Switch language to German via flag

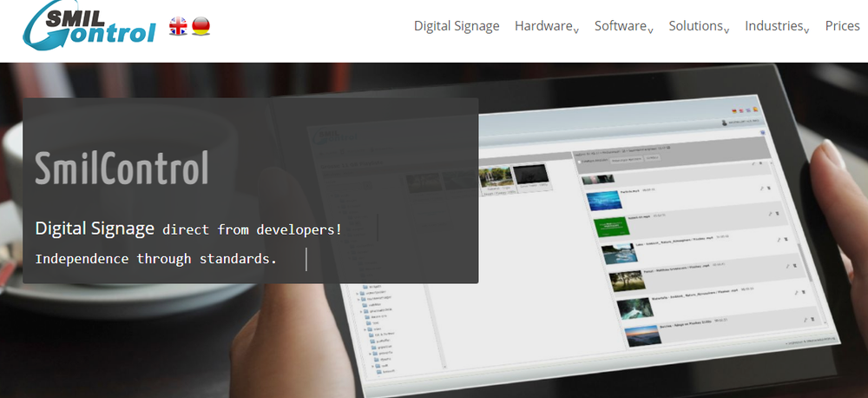pos(201,26)
